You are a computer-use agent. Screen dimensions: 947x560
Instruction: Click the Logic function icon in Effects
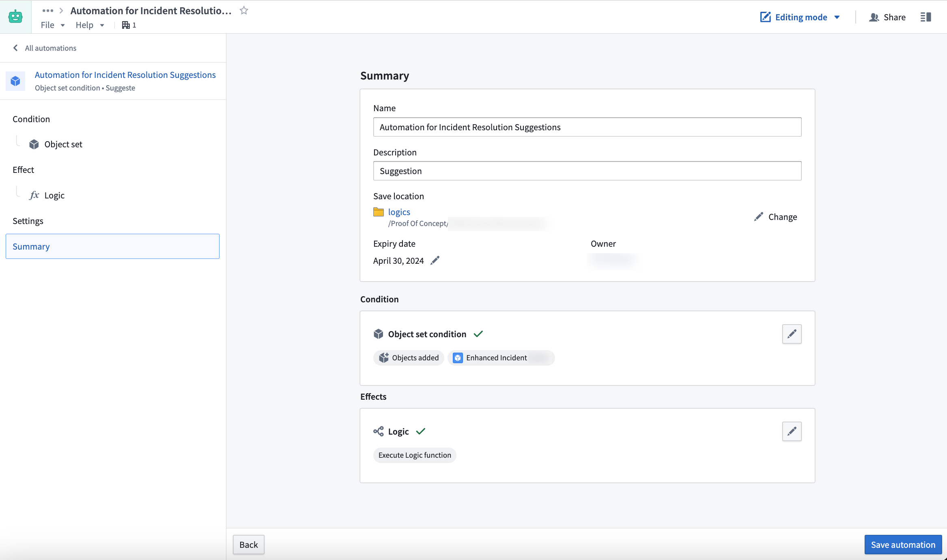378,431
